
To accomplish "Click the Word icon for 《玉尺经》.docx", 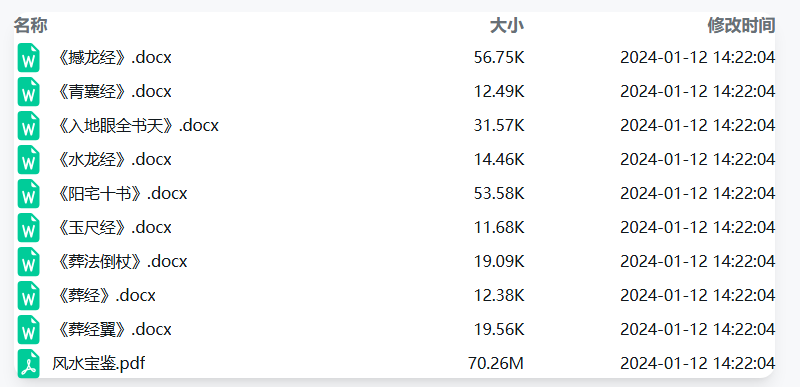I will click(x=29, y=227).
